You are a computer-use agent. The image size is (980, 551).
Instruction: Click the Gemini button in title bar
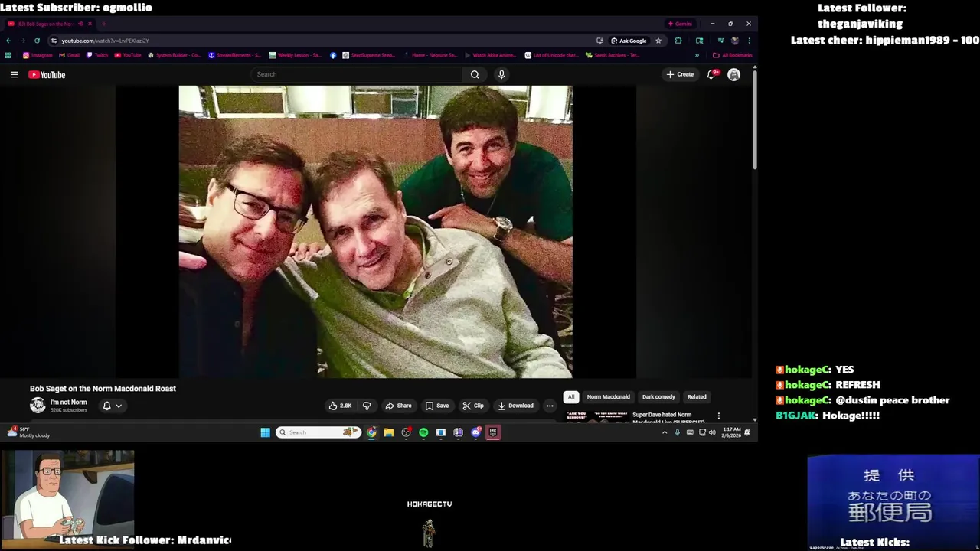point(679,24)
